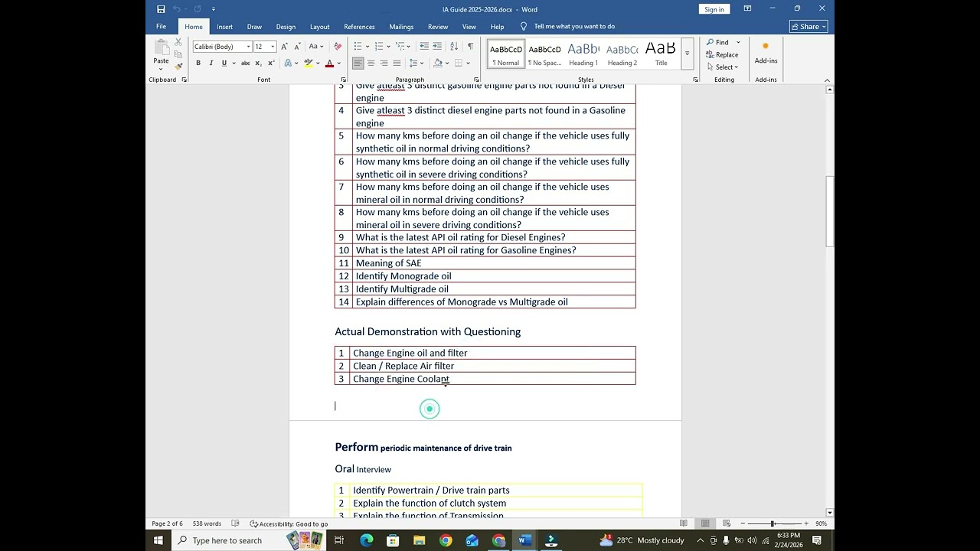Image resolution: width=980 pixels, height=551 pixels.
Task: Click the Copy icon in Clipboard group
Action: click(x=178, y=54)
